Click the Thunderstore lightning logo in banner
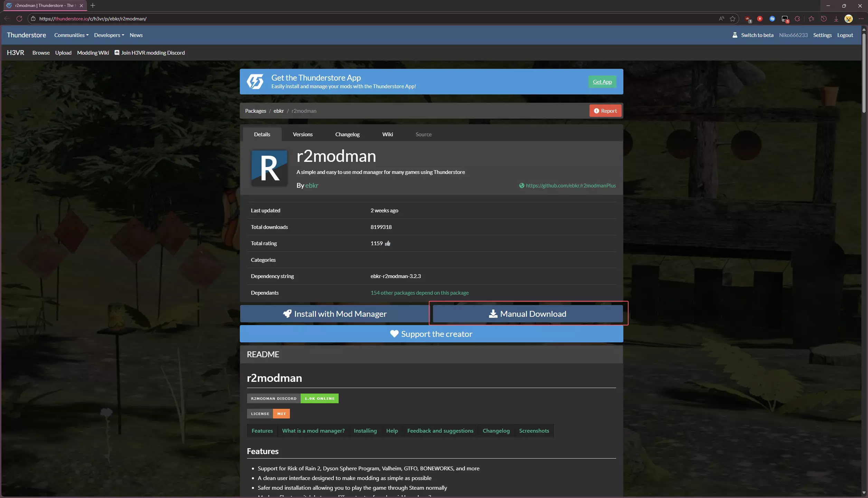 [x=255, y=82]
